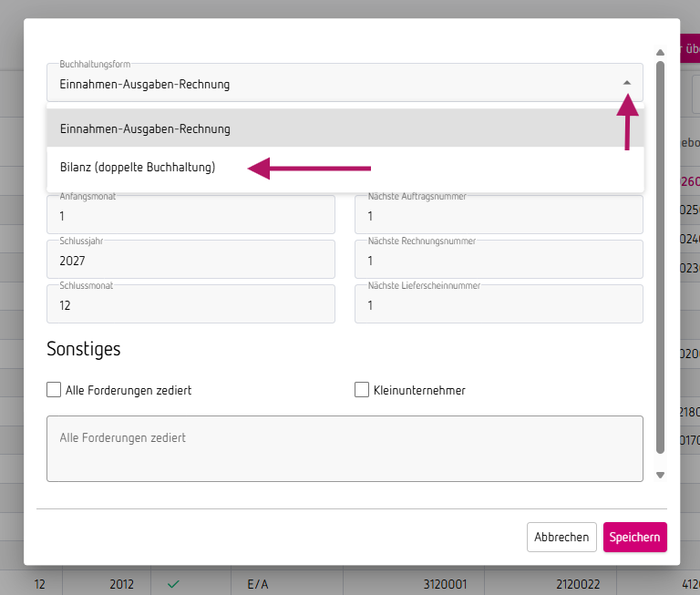The image size is (700, 595).
Task: Click the E/A cell in bottom row
Action: 257,583
